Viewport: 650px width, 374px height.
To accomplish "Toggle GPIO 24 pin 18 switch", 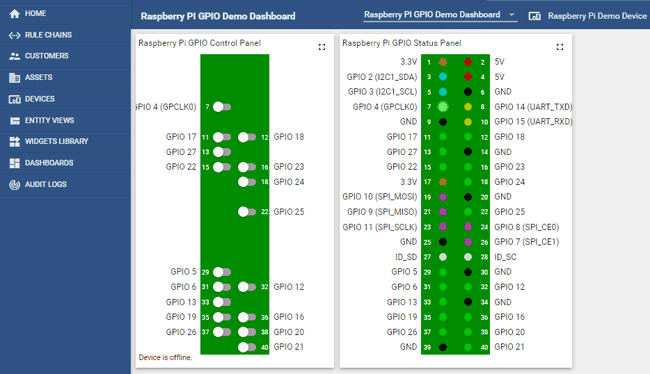I will tap(247, 182).
